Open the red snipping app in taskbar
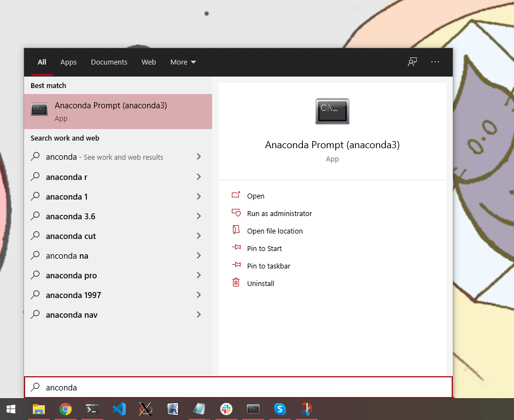 coord(307,409)
